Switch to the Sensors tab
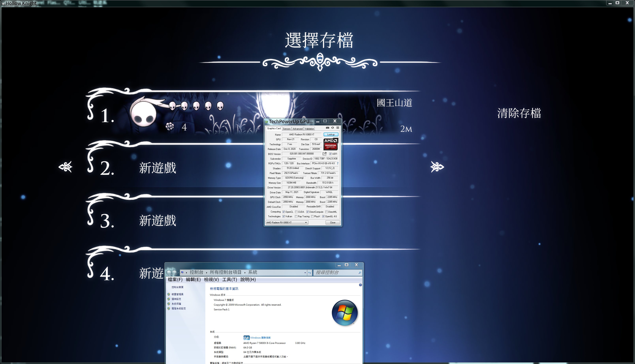The width and height of the screenshot is (635, 364). pos(287,129)
